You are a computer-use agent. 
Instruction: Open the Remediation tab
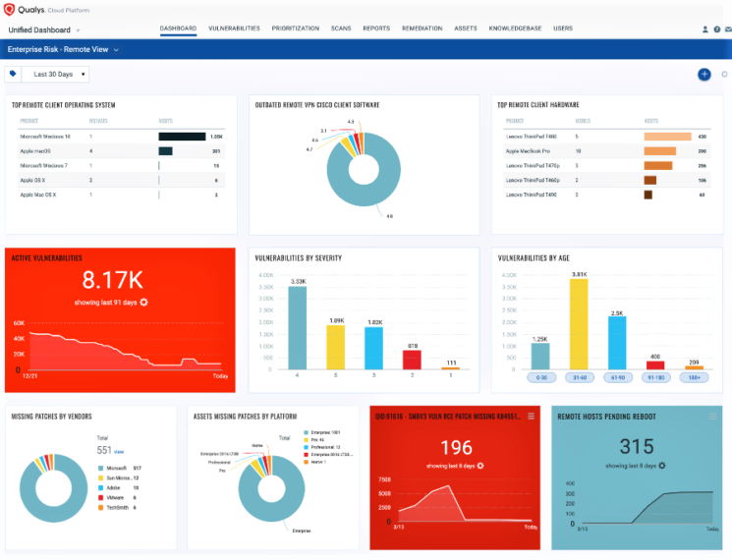click(422, 28)
